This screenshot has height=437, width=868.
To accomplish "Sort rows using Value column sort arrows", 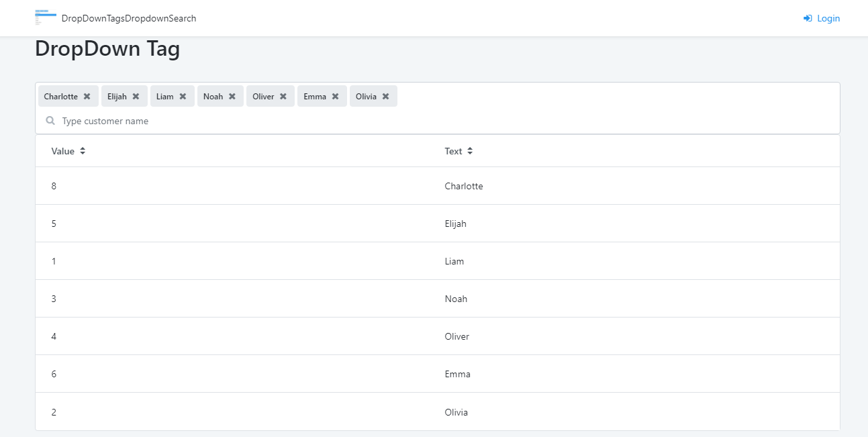I will (82, 150).
